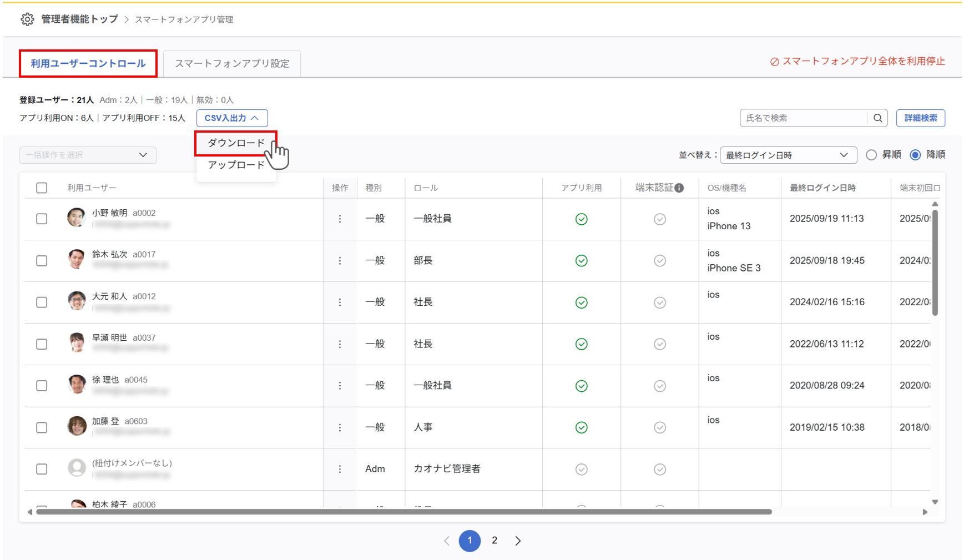
Task: Click the 端末認証 info icon
Action: pyautogui.click(x=679, y=188)
